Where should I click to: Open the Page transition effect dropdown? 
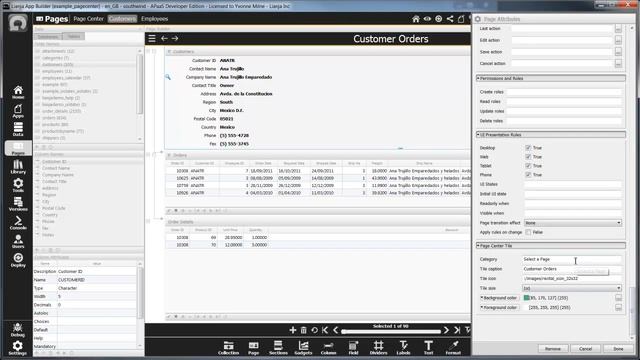573,223
